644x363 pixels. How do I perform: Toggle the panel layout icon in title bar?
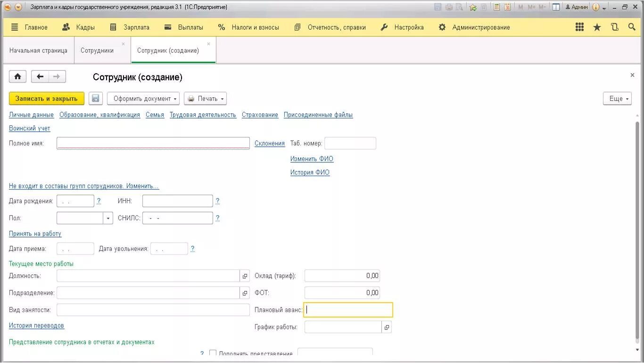coord(556,7)
